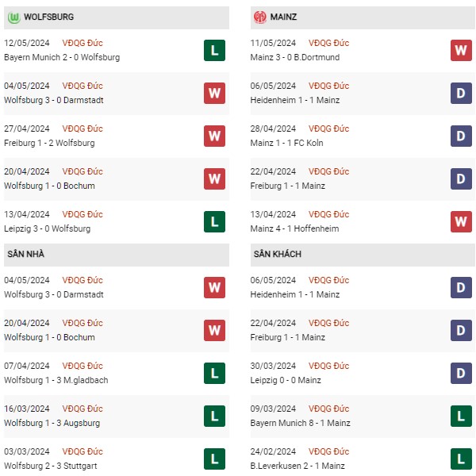Click the W badge for Mainz 4-1 Hoffenheim
The image size is (476, 476).
[461, 221]
